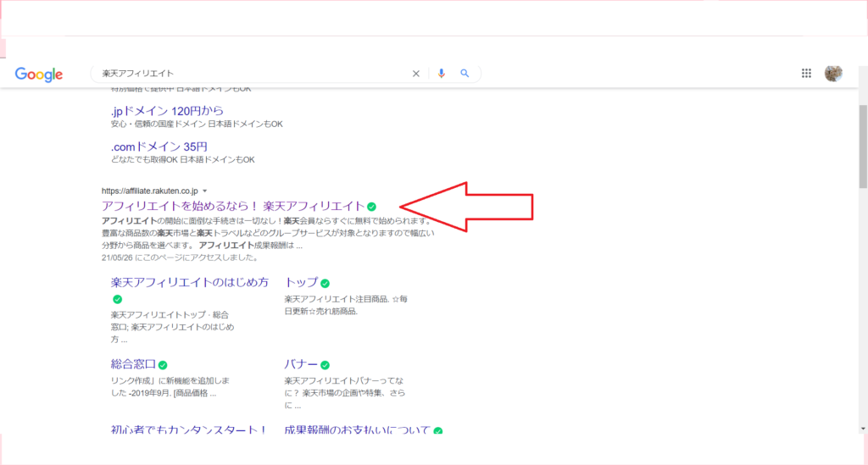Image resolution: width=868 pixels, height=465 pixels.
Task: Click green check badge beside バナー
Action: click(x=325, y=365)
